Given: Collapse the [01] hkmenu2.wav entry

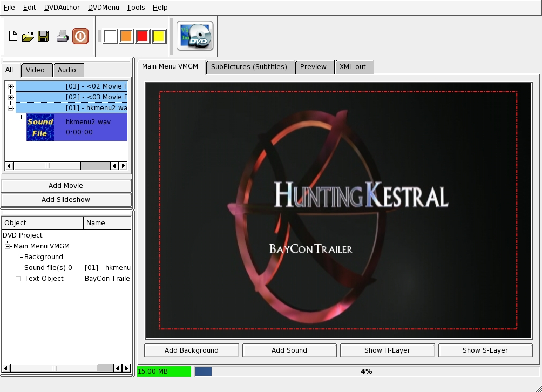Looking at the screenshot, I should coord(10,108).
